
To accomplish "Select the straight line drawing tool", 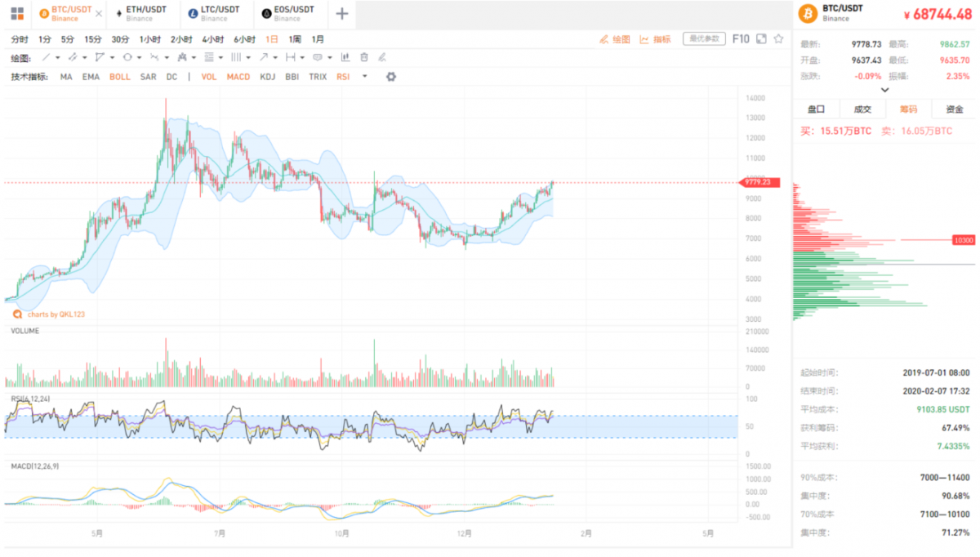I will pos(46,57).
